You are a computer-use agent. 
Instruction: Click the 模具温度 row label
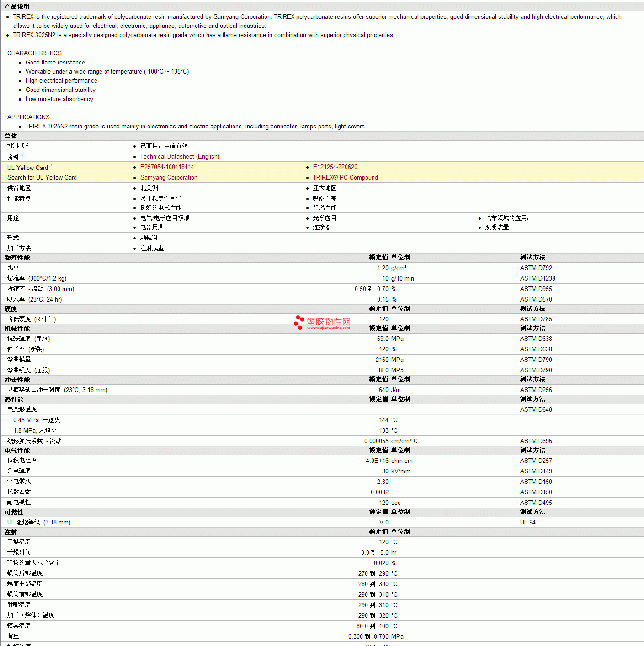point(19,626)
